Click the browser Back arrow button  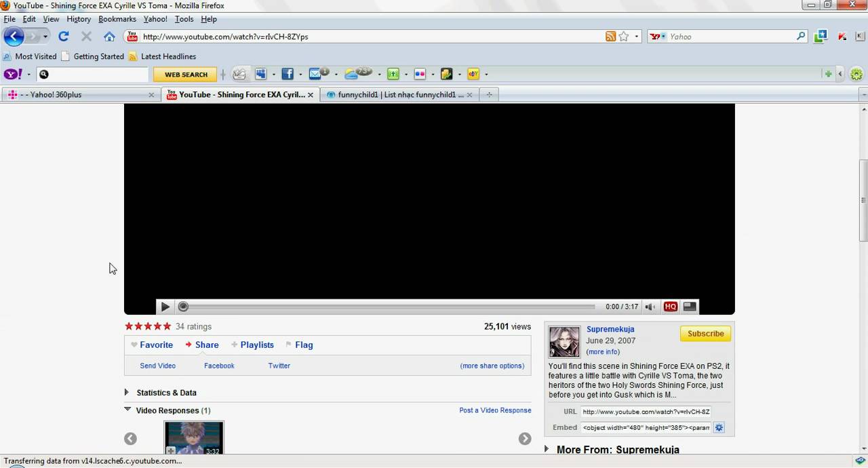(14, 37)
